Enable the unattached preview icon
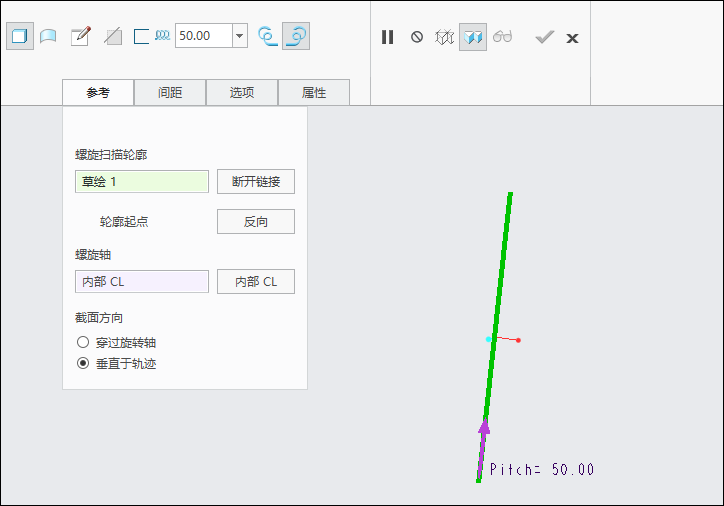This screenshot has height=506, width=724. point(444,37)
